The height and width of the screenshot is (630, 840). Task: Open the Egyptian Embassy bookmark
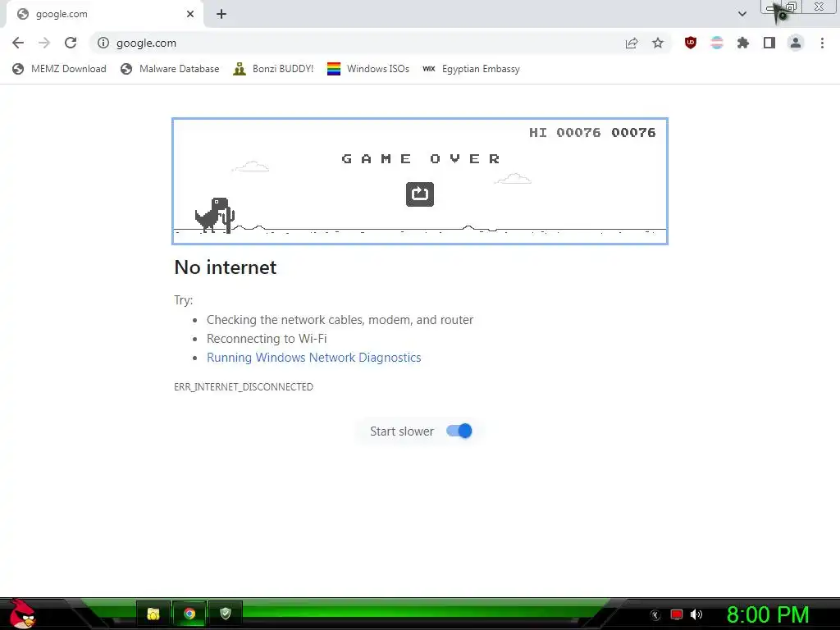tap(472, 69)
